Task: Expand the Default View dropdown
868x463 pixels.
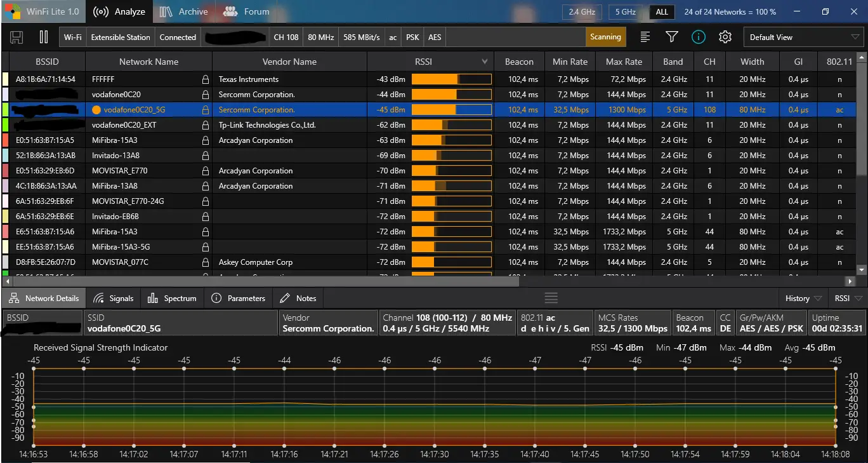Action: [x=803, y=37]
